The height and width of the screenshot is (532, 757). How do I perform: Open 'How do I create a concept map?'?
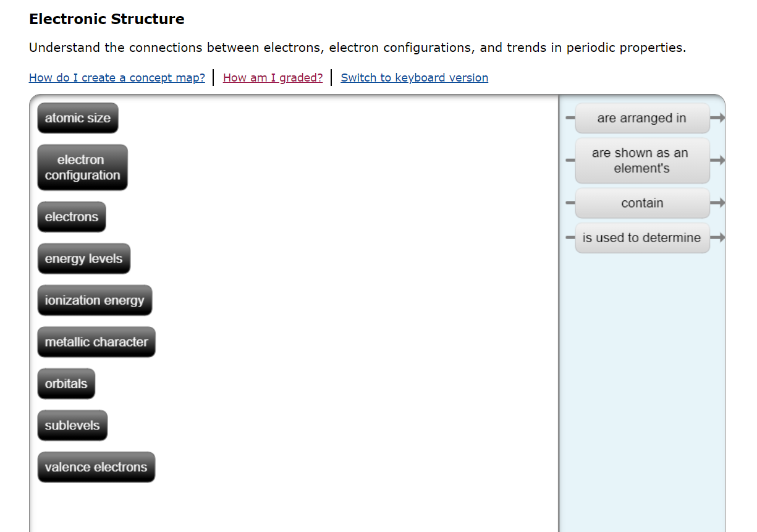[117, 77]
